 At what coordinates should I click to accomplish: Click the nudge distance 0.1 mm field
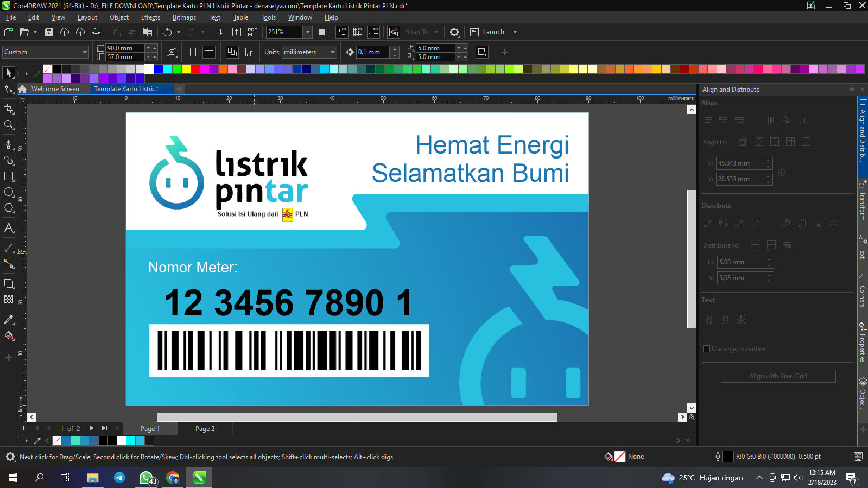(x=372, y=52)
